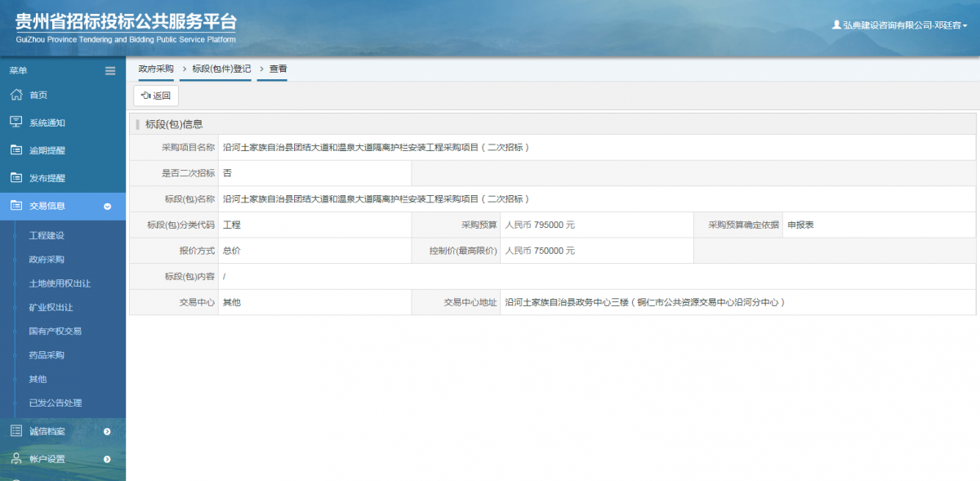The image size is (980, 481).
Task: Click the 工程 classification code value
Action: coord(232,225)
